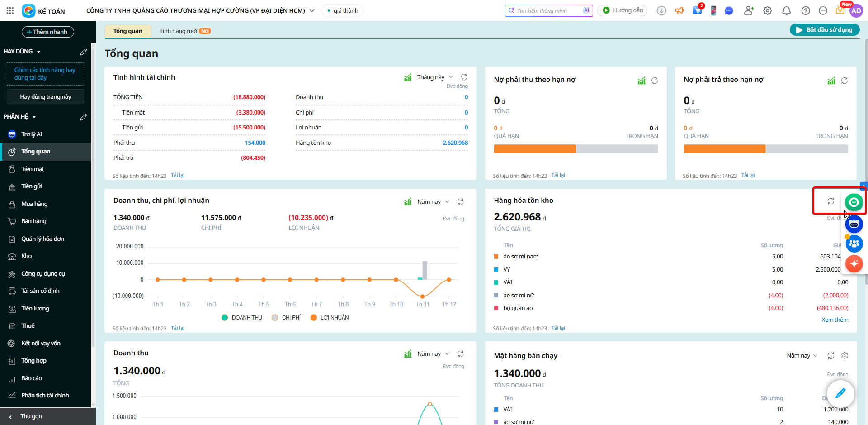Expand the Tháng này period dropdown
Image resolution: width=868 pixels, height=425 pixels.
[435, 77]
